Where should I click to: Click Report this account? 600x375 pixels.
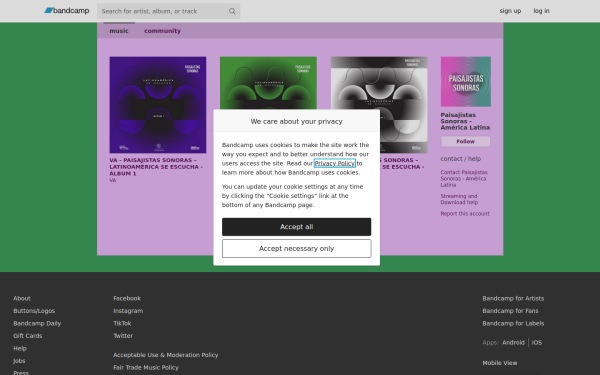pyautogui.click(x=465, y=214)
